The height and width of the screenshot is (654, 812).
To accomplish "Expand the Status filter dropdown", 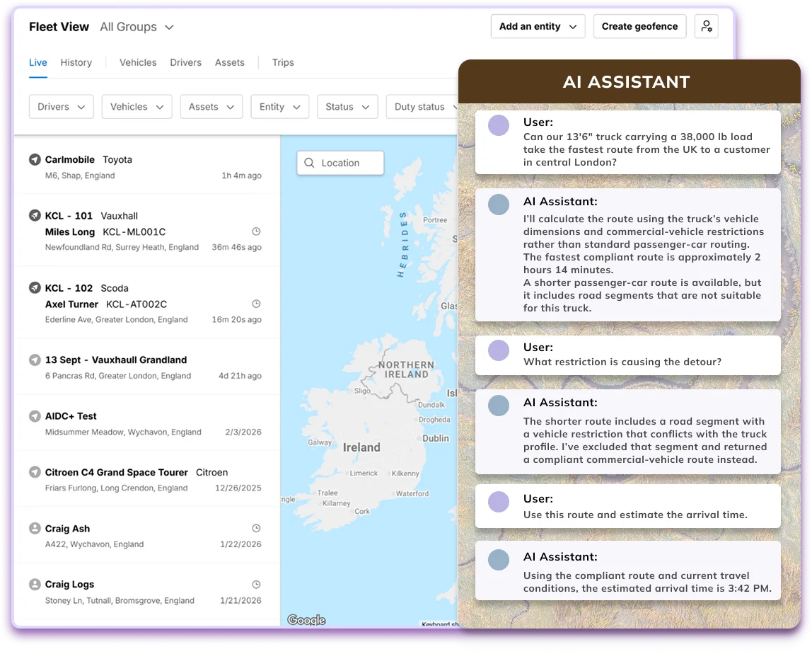I will click(347, 107).
